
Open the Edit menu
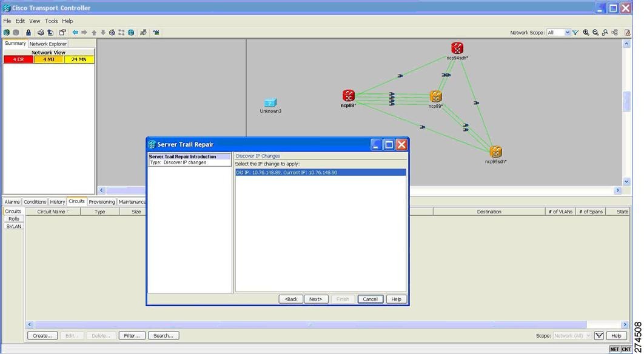tap(20, 21)
